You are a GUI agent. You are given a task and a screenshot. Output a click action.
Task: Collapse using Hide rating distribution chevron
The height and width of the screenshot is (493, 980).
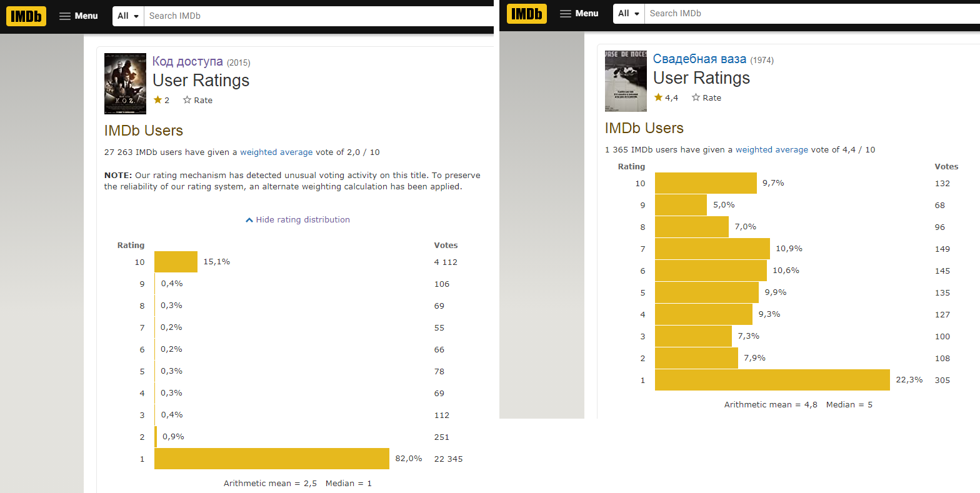coord(249,220)
